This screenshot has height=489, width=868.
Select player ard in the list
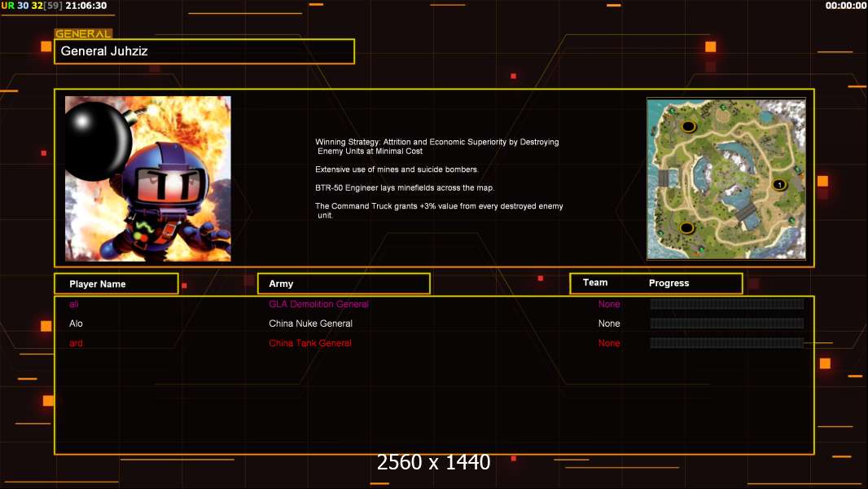[x=76, y=343]
